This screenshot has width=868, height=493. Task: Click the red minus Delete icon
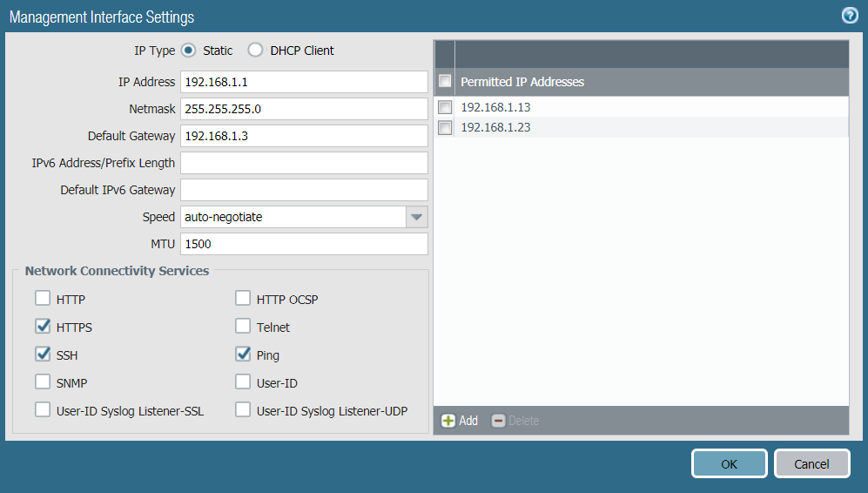click(498, 421)
